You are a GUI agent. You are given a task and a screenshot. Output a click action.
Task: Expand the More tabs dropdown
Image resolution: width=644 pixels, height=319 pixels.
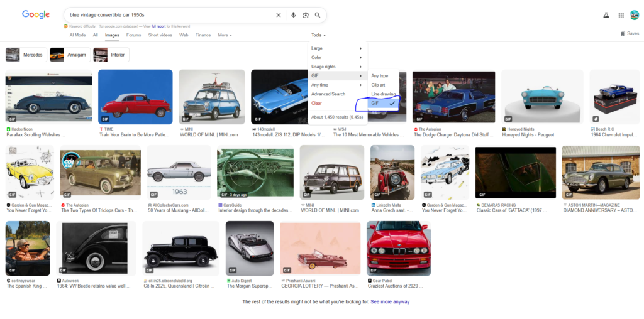click(225, 35)
